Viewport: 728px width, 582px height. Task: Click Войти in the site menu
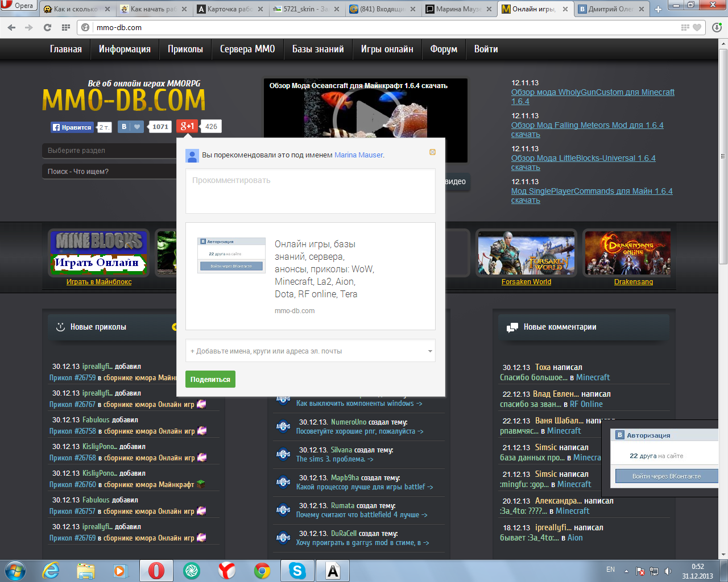(486, 49)
